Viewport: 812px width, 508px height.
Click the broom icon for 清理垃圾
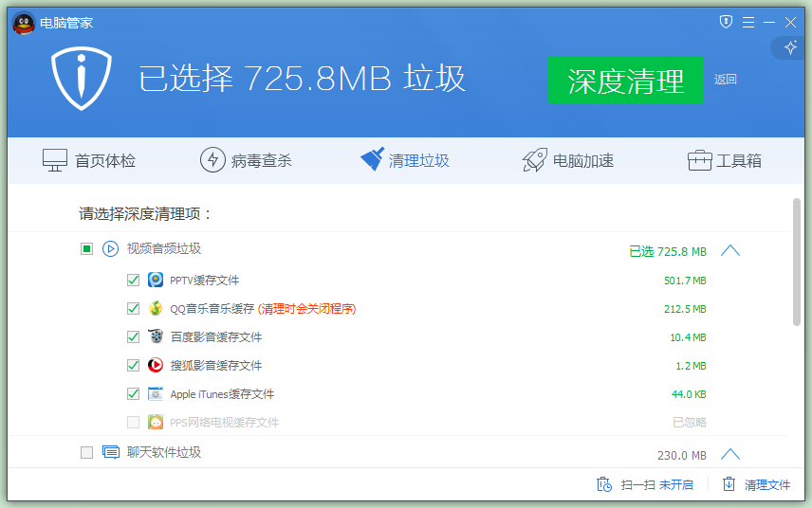tap(373, 159)
